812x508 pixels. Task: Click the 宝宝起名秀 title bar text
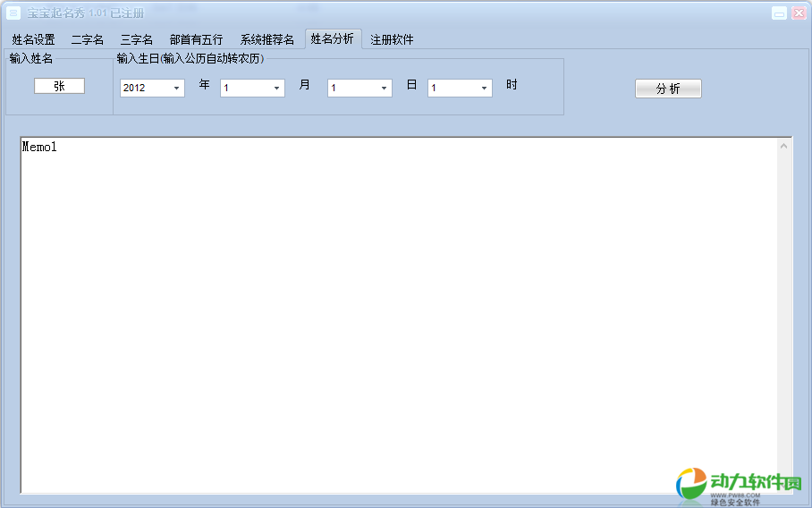(x=85, y=13)
